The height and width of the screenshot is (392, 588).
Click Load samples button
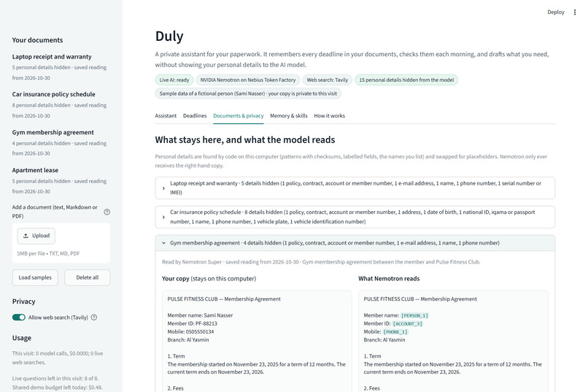click(35, 277)
